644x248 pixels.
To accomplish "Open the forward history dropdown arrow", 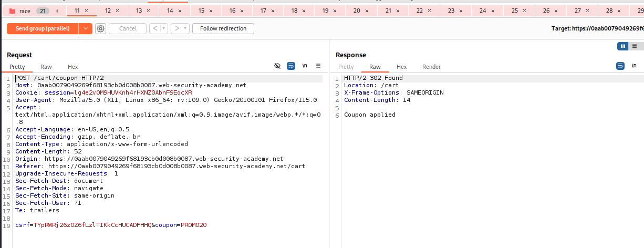I will point(184,29).
